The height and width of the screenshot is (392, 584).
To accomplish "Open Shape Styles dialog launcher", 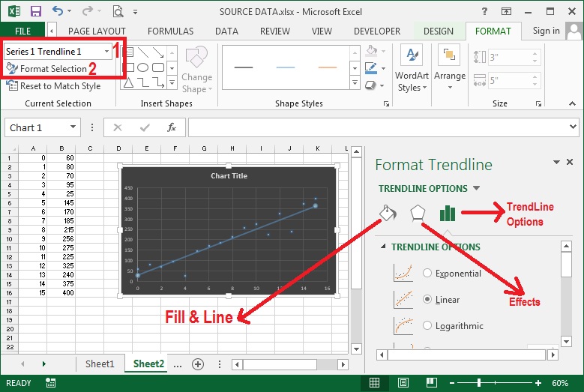I will (x=386, y=104).
